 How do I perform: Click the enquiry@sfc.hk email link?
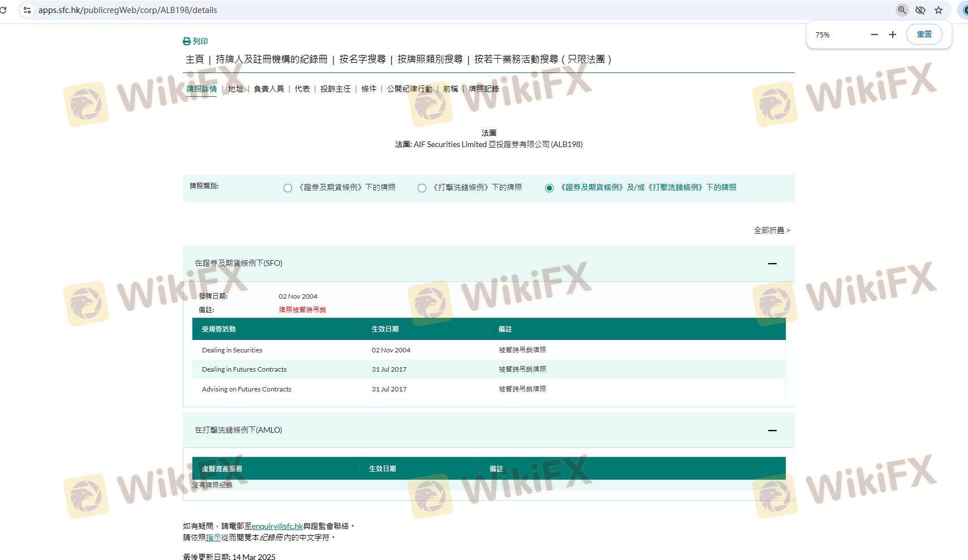[x=277, y=526]
